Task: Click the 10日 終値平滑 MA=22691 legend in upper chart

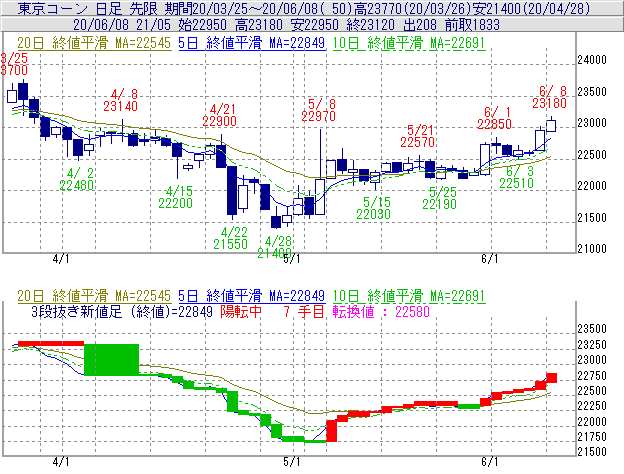Action: pos(409,43)
